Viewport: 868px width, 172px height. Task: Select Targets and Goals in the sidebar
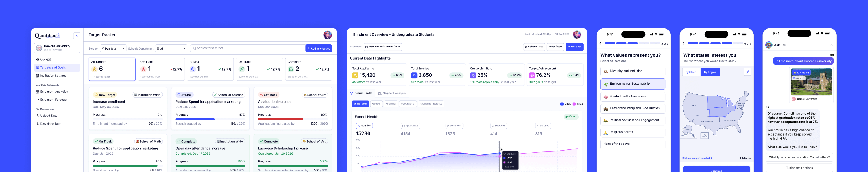coord(57,67)
